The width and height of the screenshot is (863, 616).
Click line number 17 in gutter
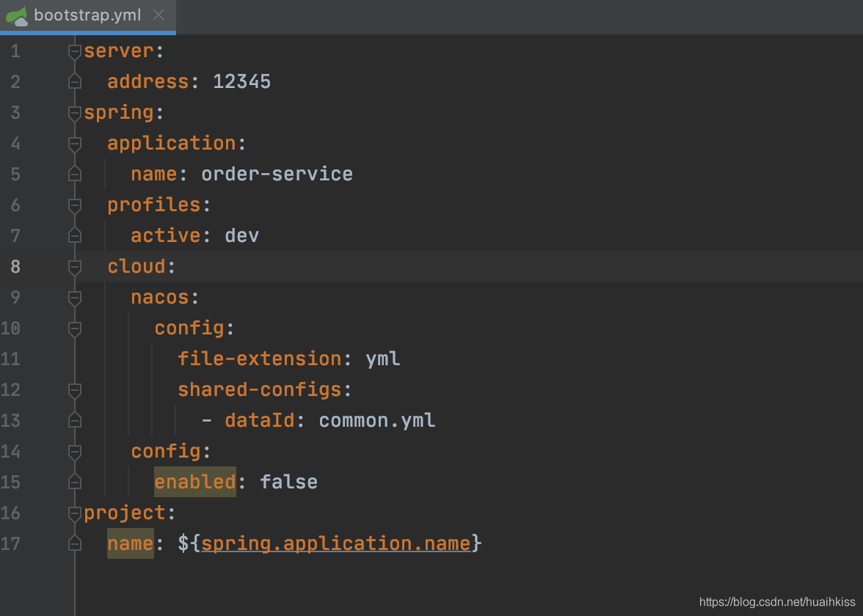(x=10, y=544)
